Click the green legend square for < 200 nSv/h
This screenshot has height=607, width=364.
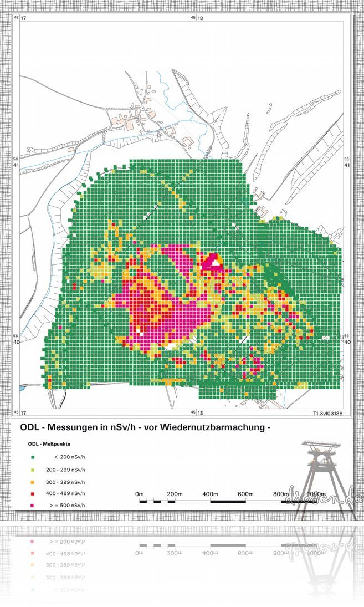tap(33, 457)
